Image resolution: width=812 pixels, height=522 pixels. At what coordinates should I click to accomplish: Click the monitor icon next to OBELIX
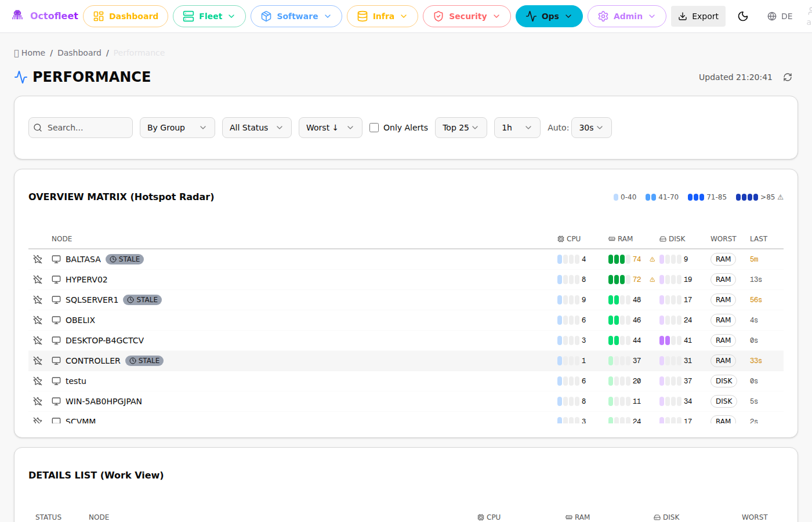click(56, 320)
